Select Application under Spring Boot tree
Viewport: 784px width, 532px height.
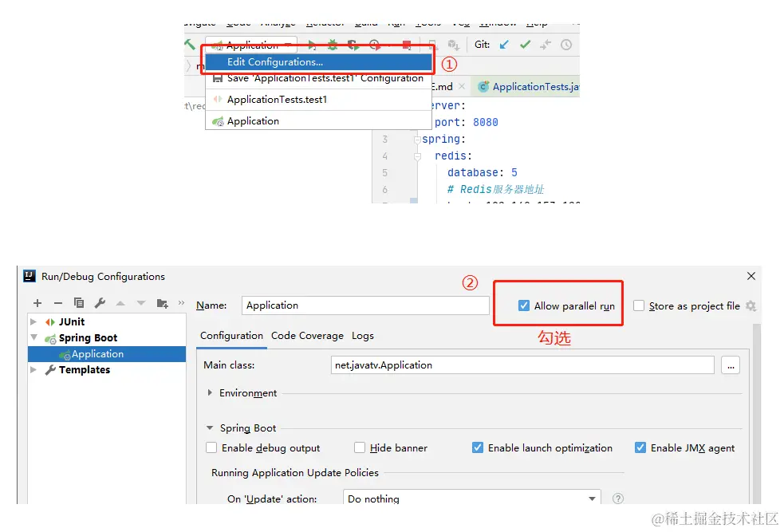coord(107,354)
